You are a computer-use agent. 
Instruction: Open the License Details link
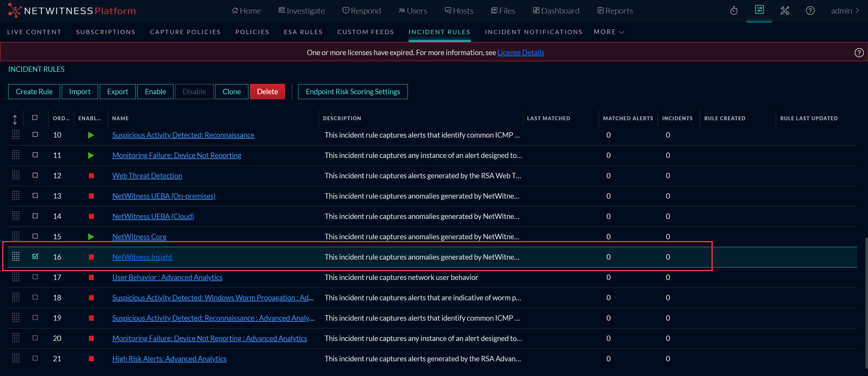[521, 52]
